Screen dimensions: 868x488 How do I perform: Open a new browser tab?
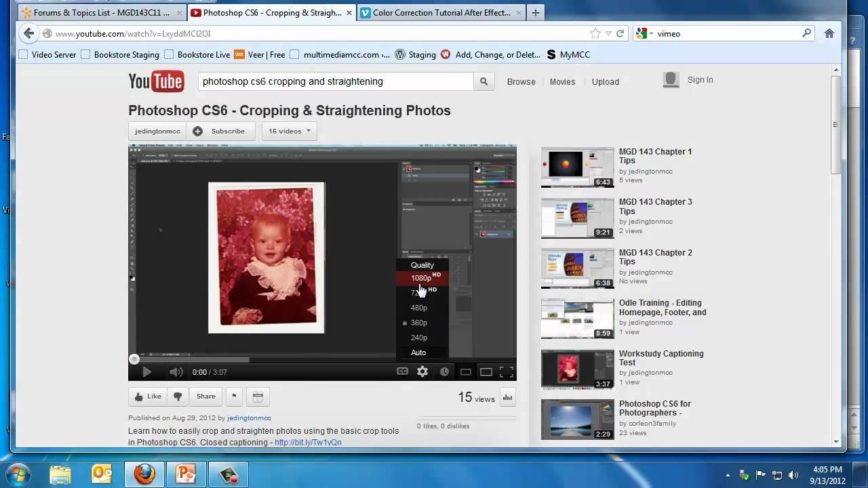535,12
